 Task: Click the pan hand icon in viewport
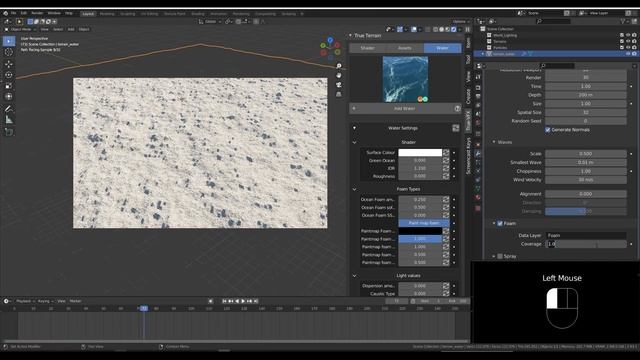[x=339, y=75]
